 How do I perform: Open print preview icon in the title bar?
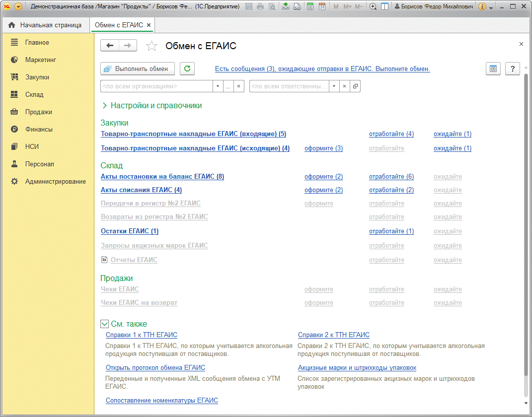click(272, 6)
